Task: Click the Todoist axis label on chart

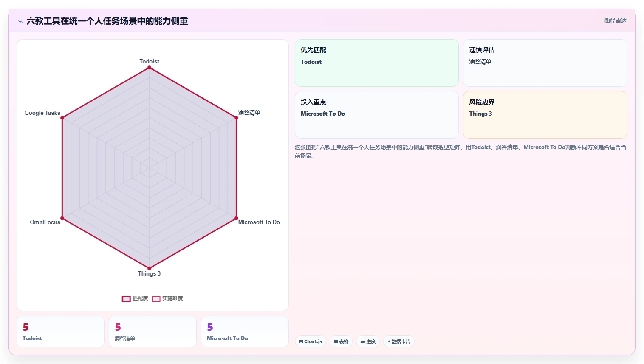Action: (149, 61)
